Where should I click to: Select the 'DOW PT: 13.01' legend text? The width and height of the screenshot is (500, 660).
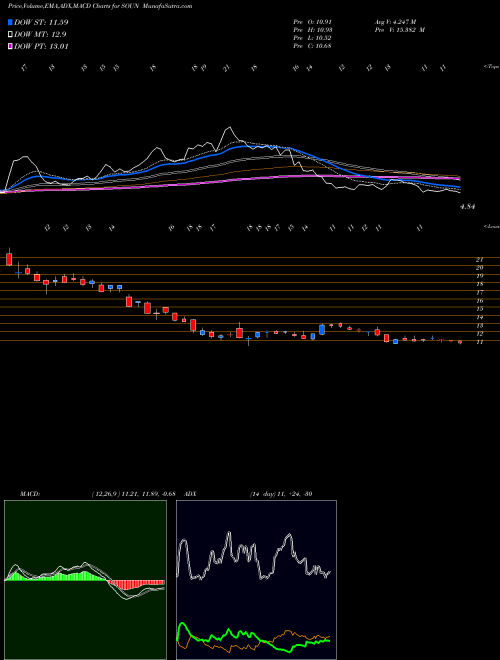pyautogui.click(x=41, y=46)
